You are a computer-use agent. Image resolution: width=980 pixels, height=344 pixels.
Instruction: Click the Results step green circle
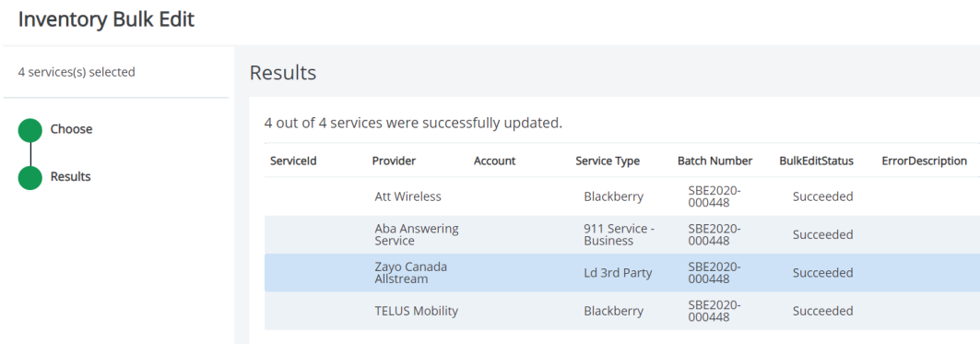(30, 178)
